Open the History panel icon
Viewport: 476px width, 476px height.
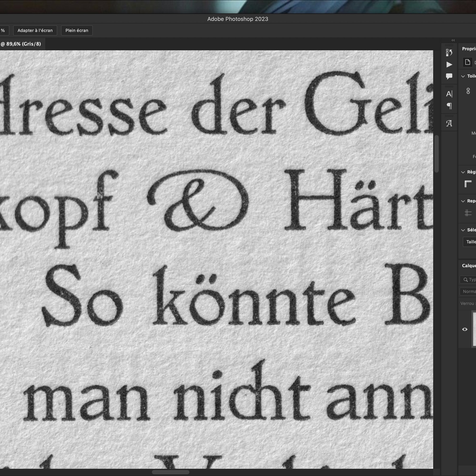point(449,52)
